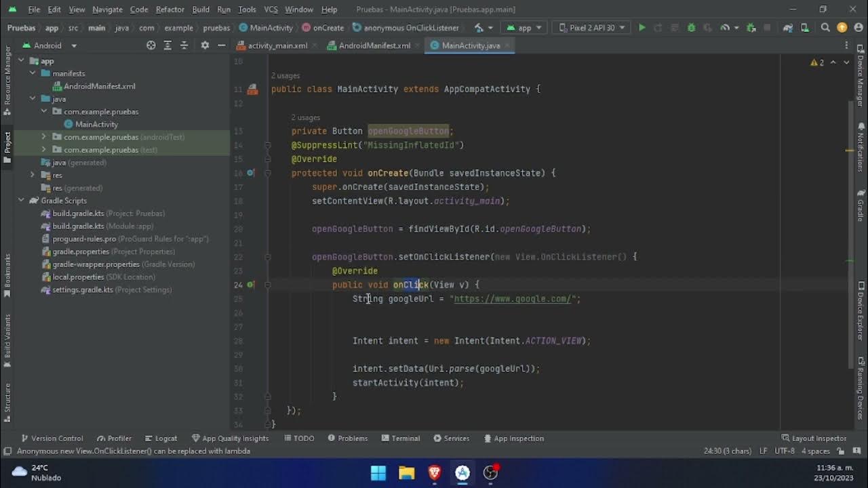868x488 pixels.
Task: Toggle read-only lock icon in status bar
Action: (840, 451)
